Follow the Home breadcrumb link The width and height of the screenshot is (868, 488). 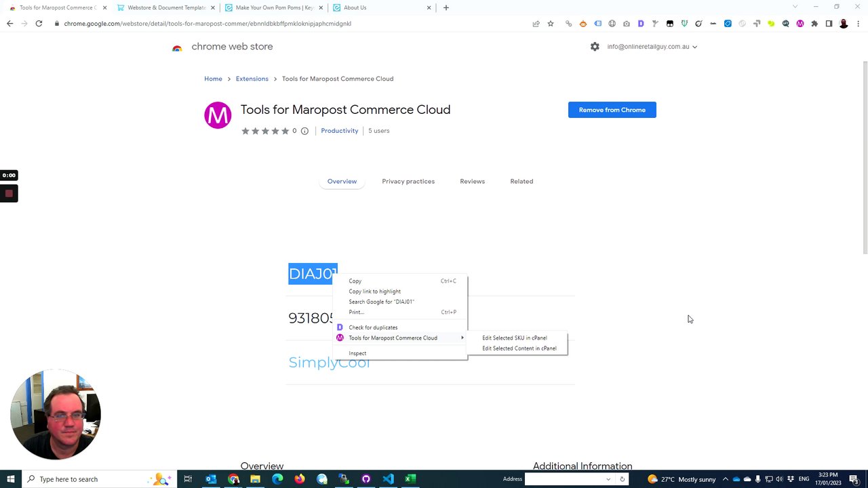[213, 79]
